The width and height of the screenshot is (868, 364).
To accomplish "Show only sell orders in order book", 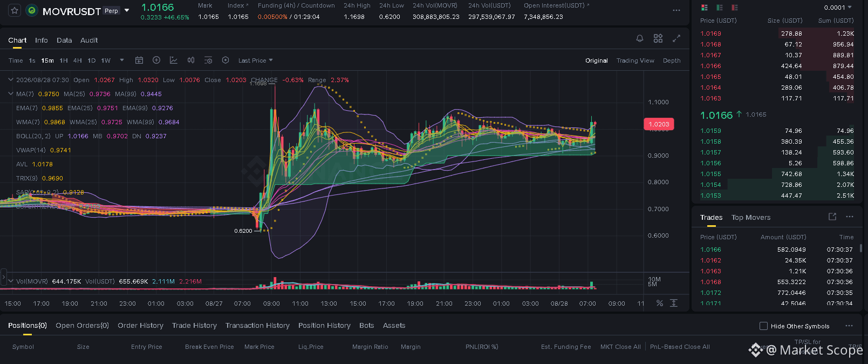I will click(x=734, y=8).
